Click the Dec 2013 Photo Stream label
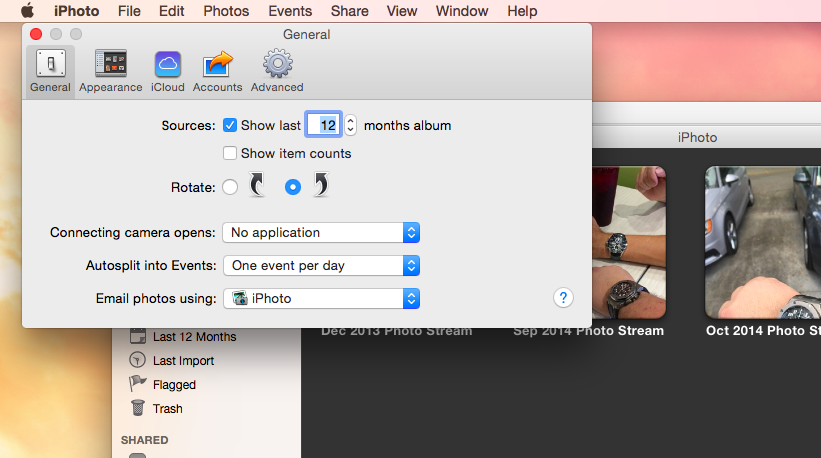 (396, 331)
